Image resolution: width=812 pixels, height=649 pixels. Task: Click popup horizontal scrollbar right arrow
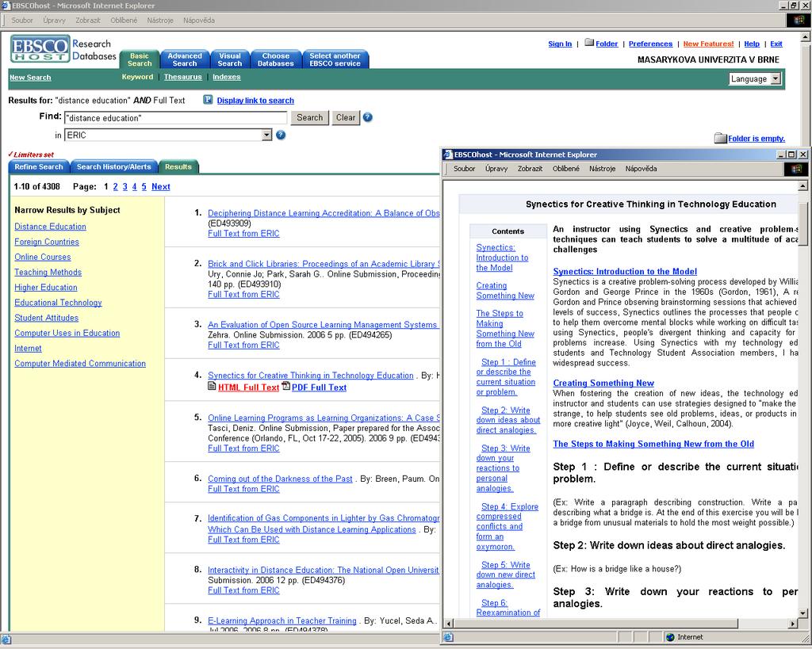coord(793,624)
